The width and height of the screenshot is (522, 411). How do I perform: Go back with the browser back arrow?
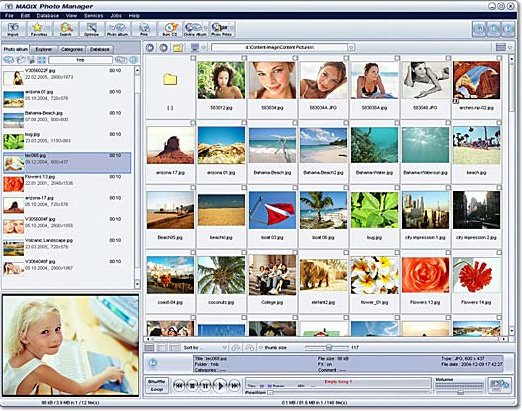coord(150,48)
